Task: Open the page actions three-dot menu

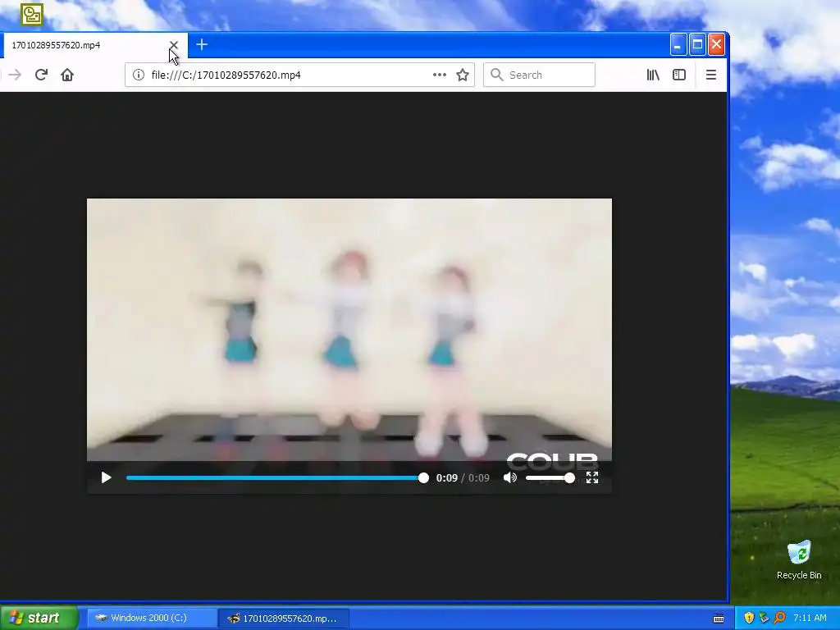Action: (x=440, y=75)
